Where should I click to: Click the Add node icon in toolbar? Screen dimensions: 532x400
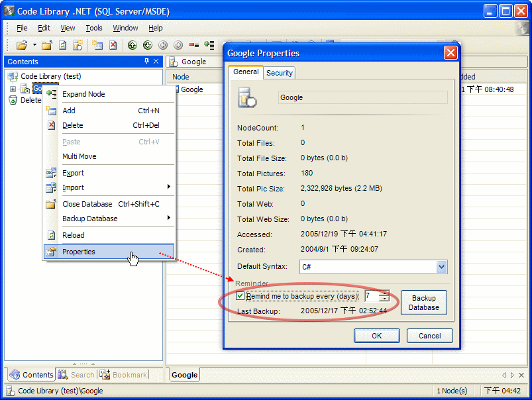[97, 45]
